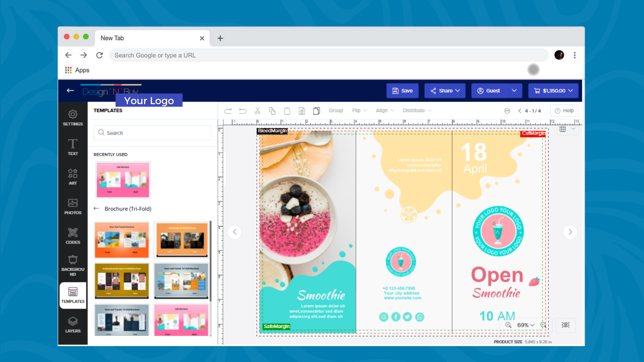Click the Save button
644x362 pixels.
402,90
